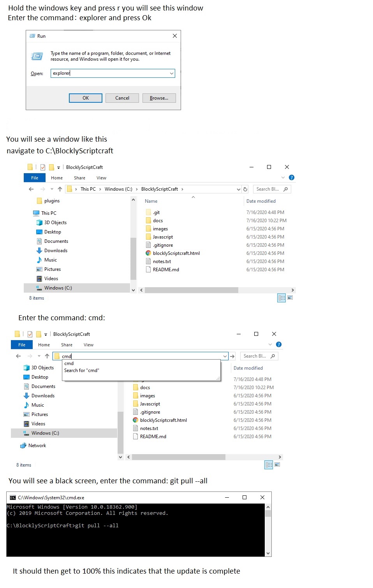Viewport: 373px width, 588px height.
Task: Click the cmd.exe icon in the title bar
Action: tap(13, 497)
